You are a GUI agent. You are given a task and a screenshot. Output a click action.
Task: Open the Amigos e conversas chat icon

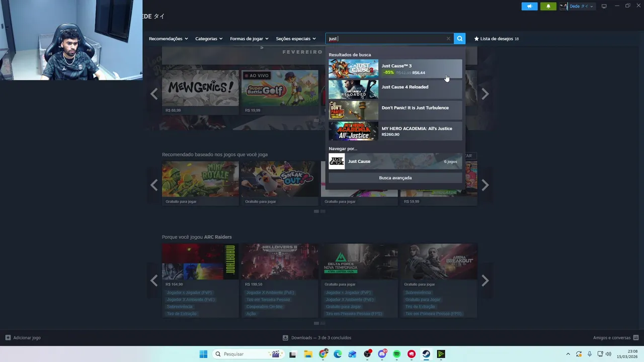point(636,338)
